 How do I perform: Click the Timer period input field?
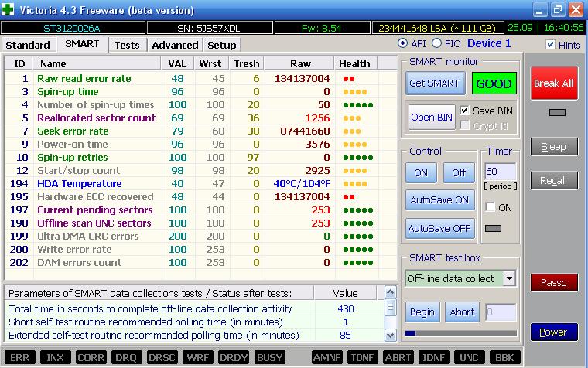click(501, 172)
